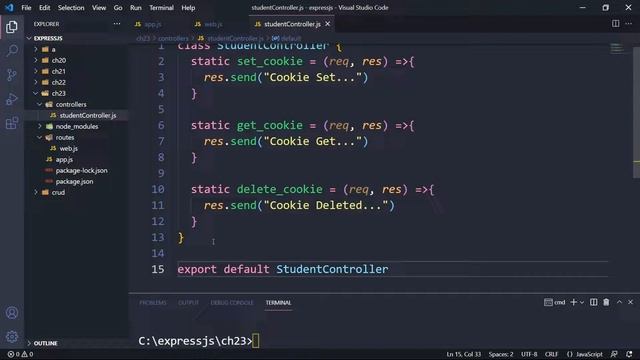640x360 pixels.
Task: Expand the node_modules folder
Action: click(76, 126)
